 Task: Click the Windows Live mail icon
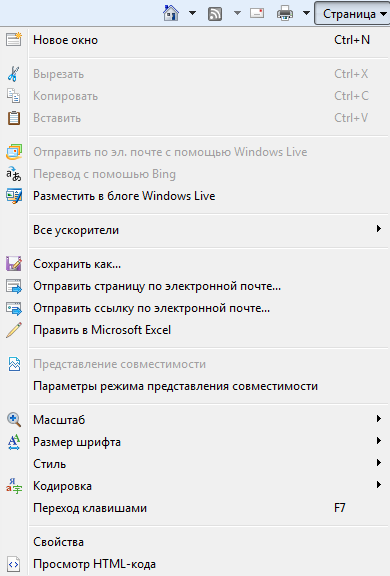14,152
